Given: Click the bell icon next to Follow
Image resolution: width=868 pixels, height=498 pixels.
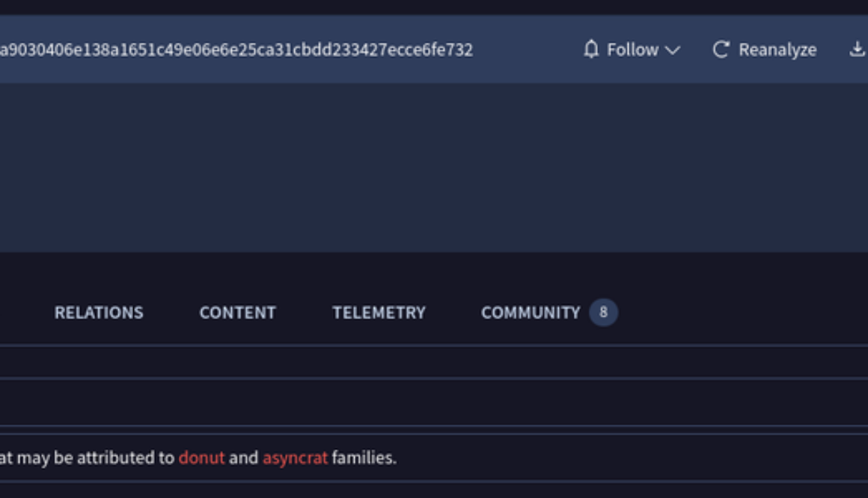Looking at the screenshot, I should coord(590,49).
